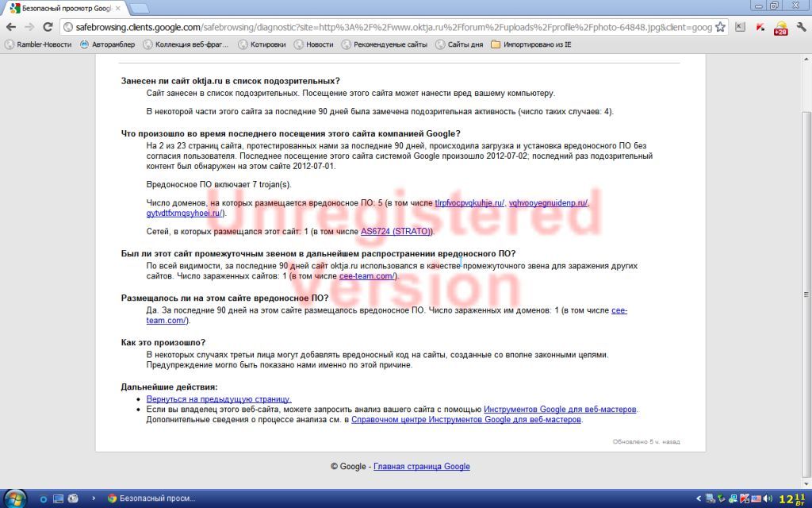
Task: Follow the vqhvooyegnuidenp.ru/ domain link
Action: (548, 203)
